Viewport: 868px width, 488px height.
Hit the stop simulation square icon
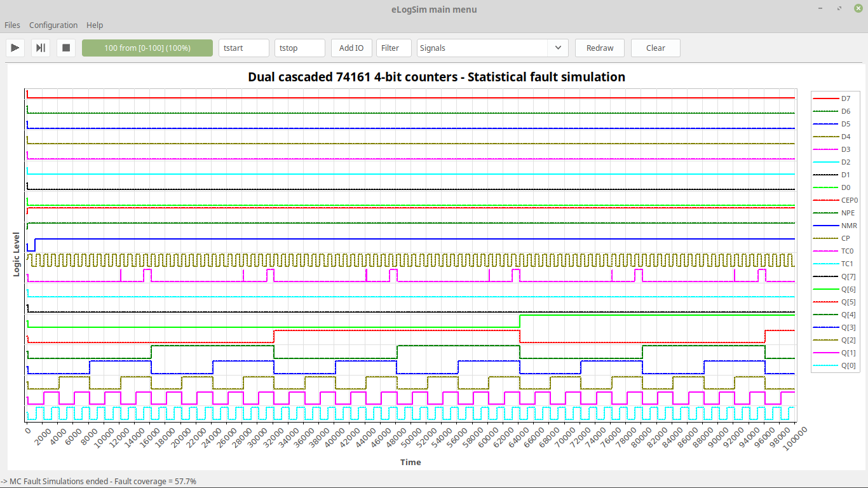[66, 48]
